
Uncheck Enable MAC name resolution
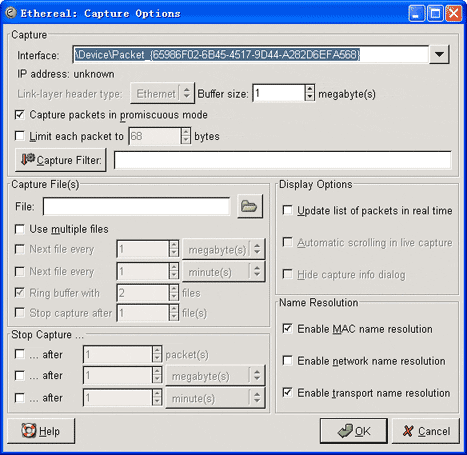click(x=287, y=329)
